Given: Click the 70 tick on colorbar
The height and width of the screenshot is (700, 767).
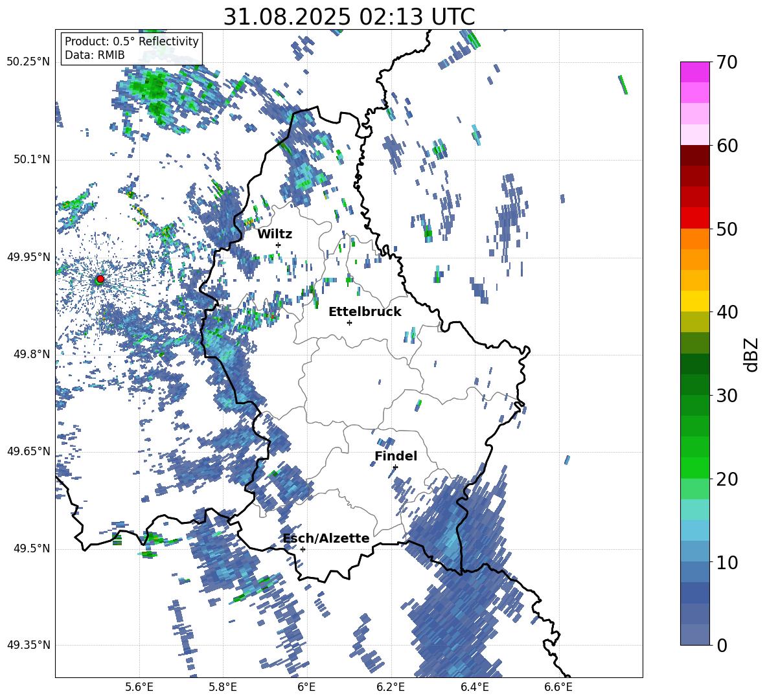Looking at the screenshot, I should (727, 62).
